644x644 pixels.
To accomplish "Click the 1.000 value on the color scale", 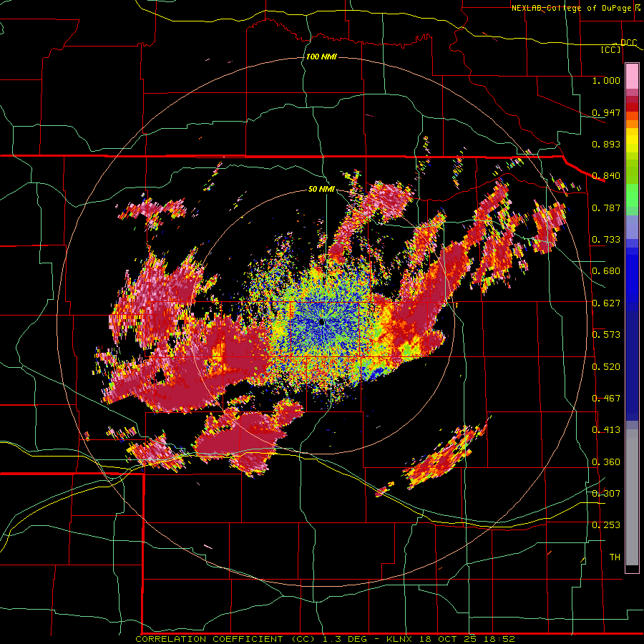I will [606, 80].
